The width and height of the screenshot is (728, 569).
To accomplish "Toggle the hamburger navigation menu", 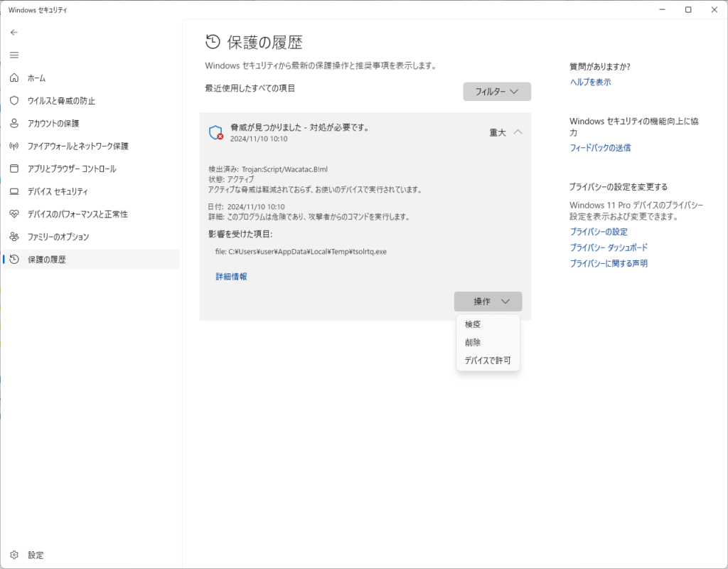I will click(14, 55).
